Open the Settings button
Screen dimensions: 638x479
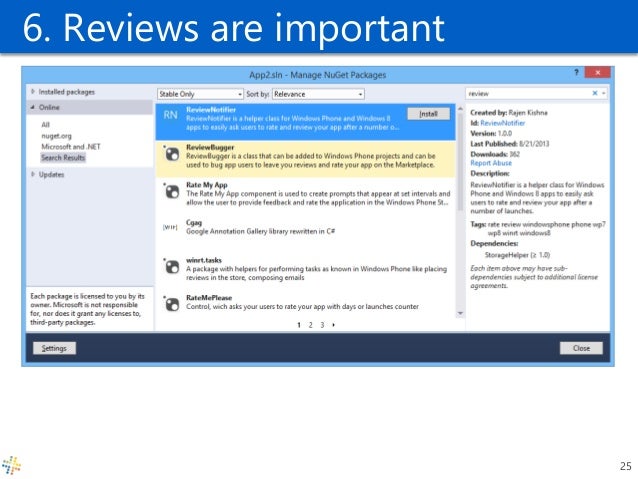[54, 348]
